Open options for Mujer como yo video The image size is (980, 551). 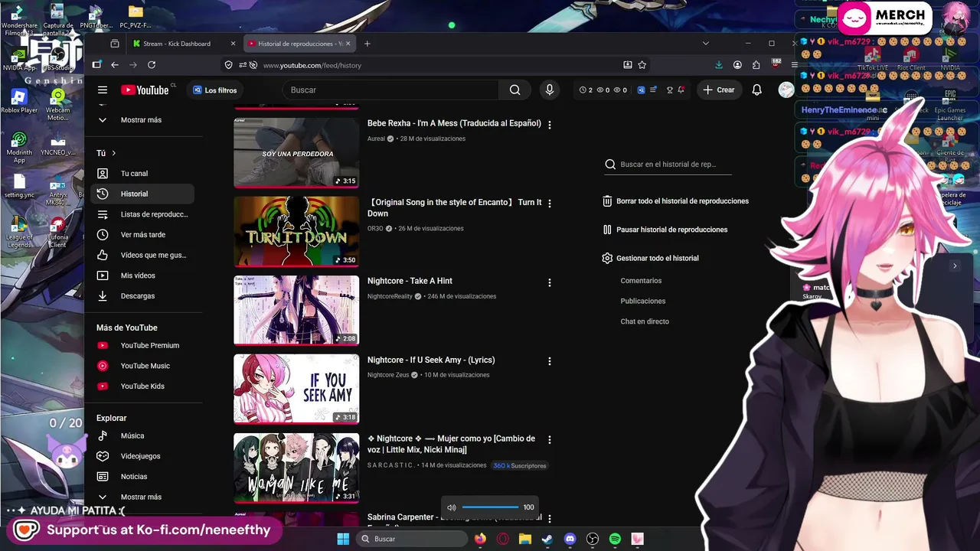click(549, 440)
